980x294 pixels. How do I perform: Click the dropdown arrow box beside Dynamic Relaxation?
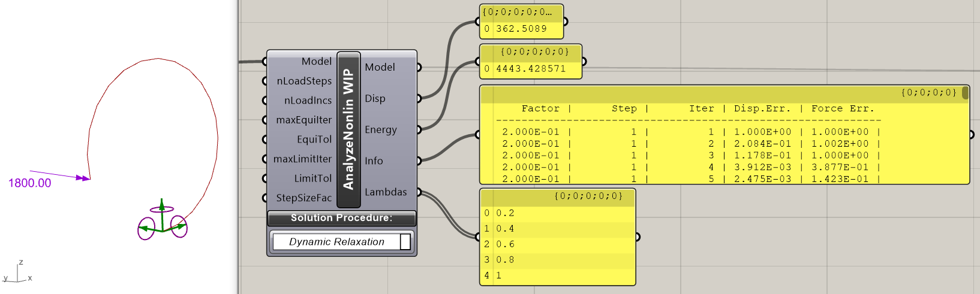click(405, 242)
